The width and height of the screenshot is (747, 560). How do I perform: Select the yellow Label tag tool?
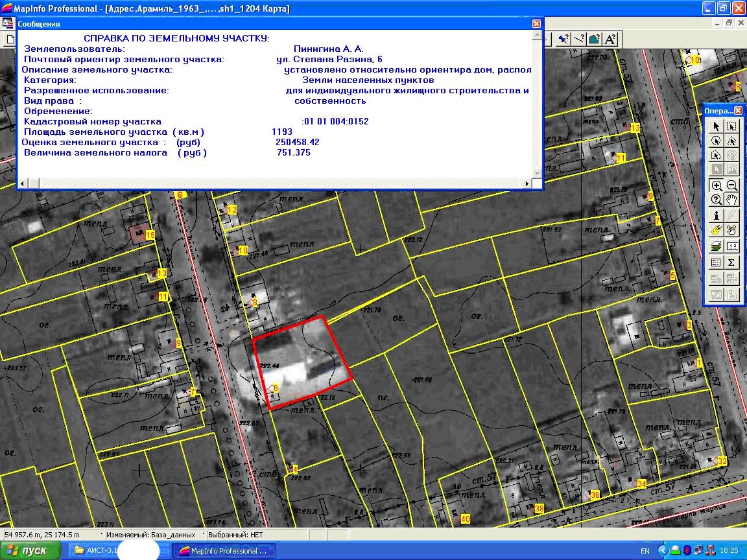click(716, 231)
